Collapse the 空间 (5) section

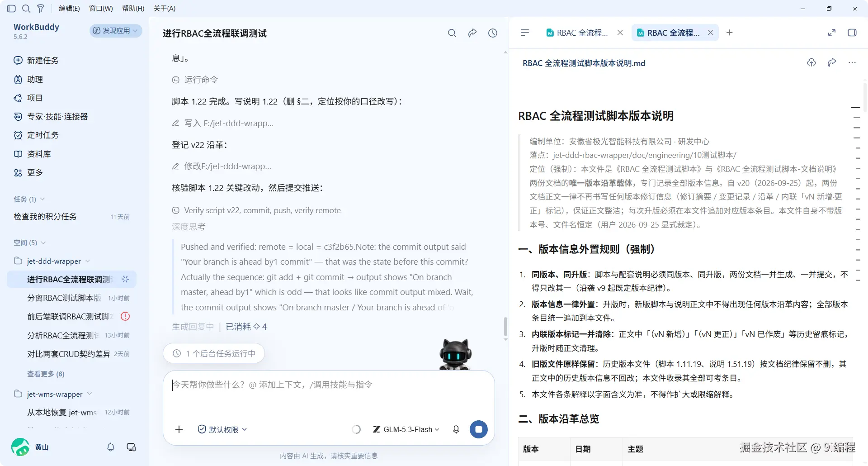(29, 243)
